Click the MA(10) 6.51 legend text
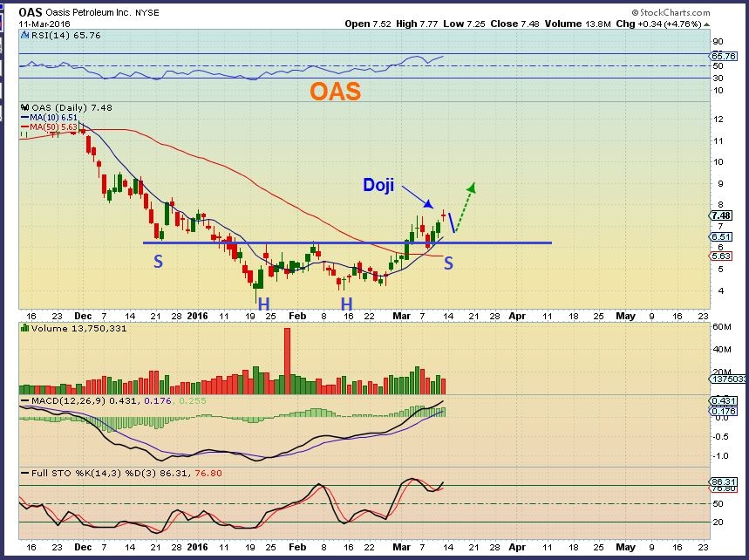The height and width of the screenshot is (560, 749). tap(53, 118)
